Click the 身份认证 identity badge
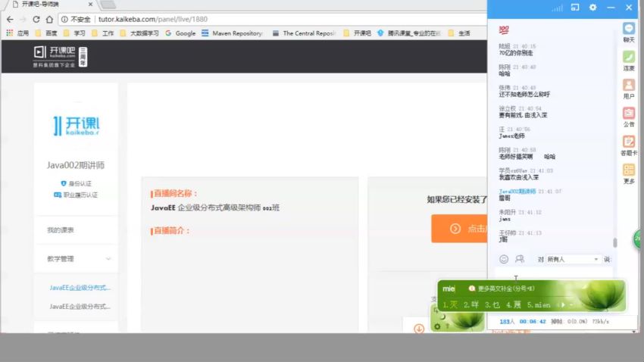 [x=76, y=183]
